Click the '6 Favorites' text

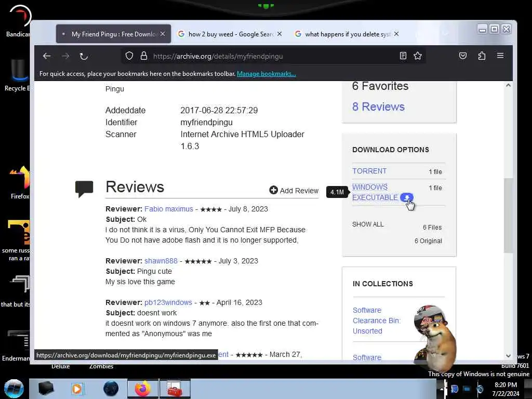pyautogui.click(x=380, y=86)
